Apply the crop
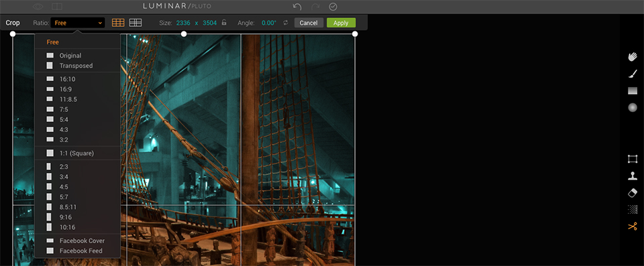 [x=341, y=23]
